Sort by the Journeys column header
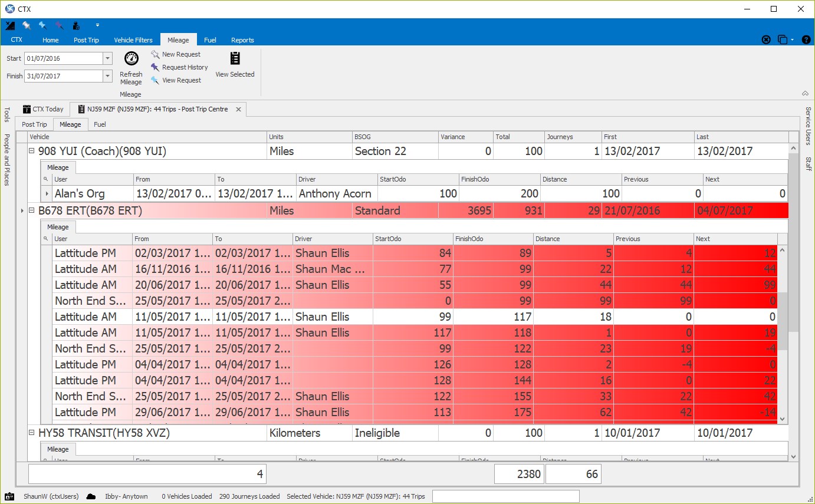The height and width of the screenshot is (504, 815). point(573,137)
